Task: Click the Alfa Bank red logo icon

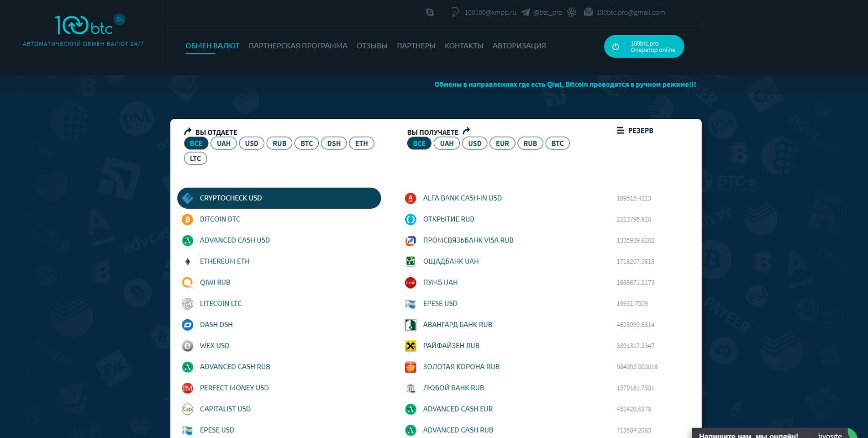Action: [410, 198]
